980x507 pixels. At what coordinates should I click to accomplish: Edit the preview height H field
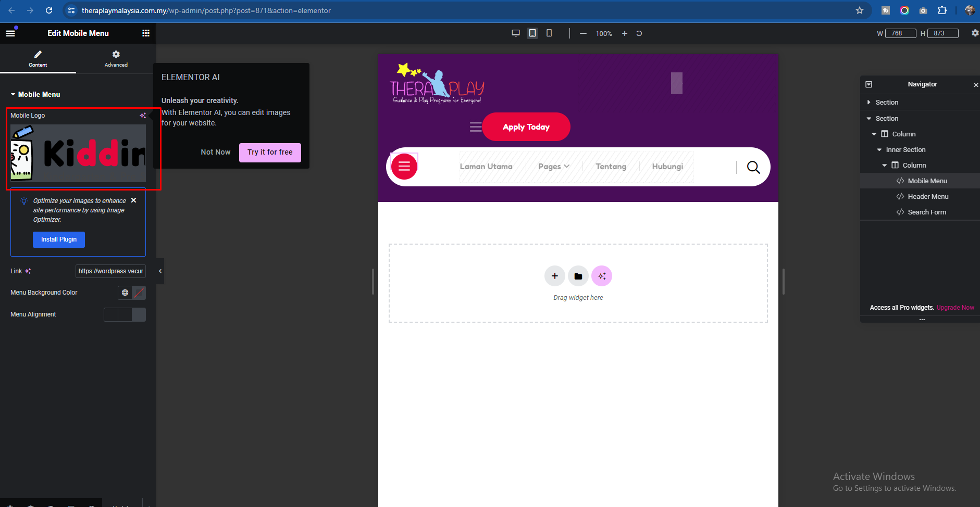(x=943, y=33)
